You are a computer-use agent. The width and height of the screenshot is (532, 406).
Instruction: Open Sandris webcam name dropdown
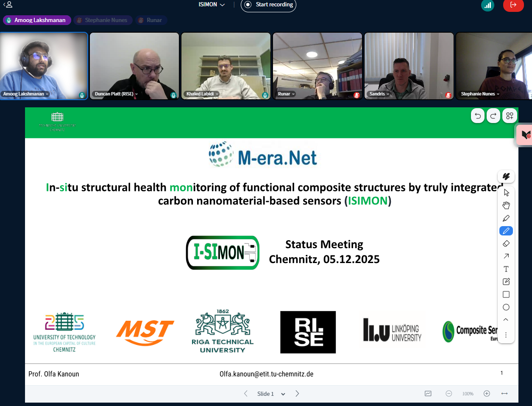click(x=379, y=94)
